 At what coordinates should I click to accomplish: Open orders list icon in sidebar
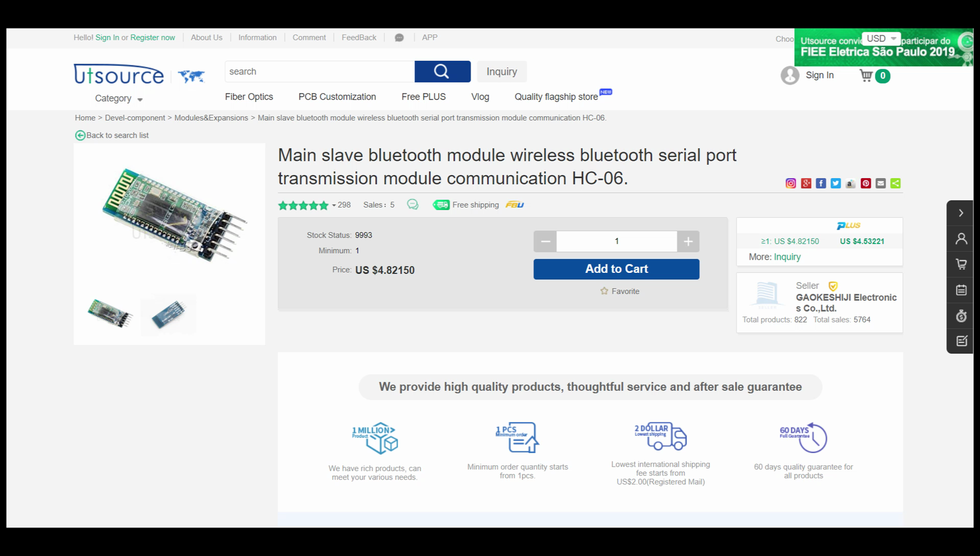pos(961,290)
